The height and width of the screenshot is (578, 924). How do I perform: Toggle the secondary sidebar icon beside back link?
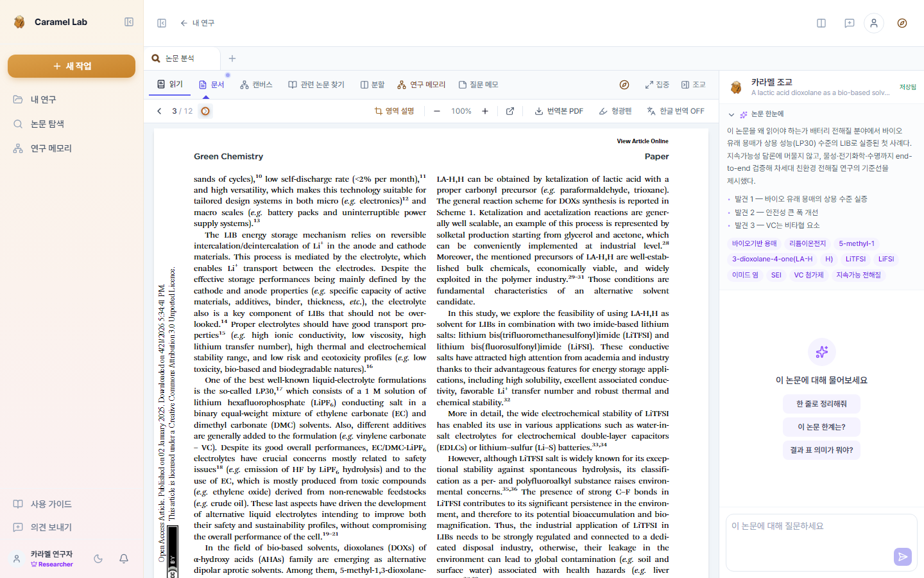162,23
